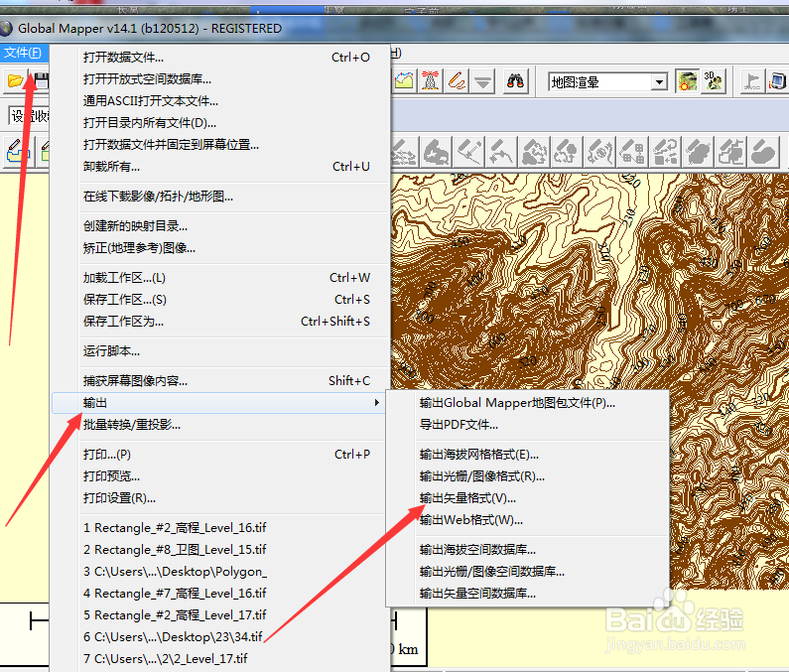Click 打印...(P) menu item
789x672 pixels.
[x=221, y=455]
